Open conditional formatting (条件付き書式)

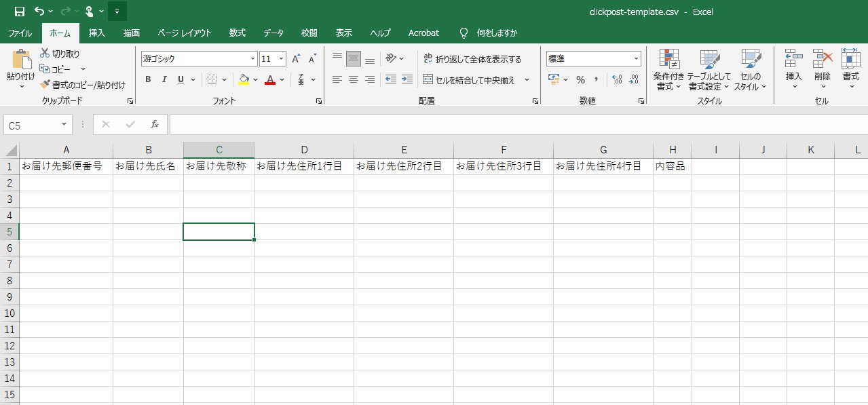click(x=669, y=70)
